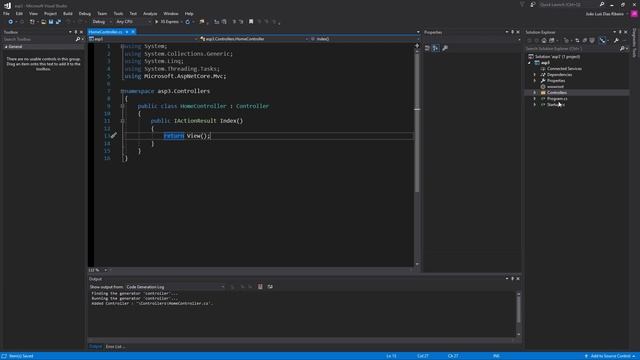
Task: Open the Any CPU platform dropdown
Action: point(133,22)
